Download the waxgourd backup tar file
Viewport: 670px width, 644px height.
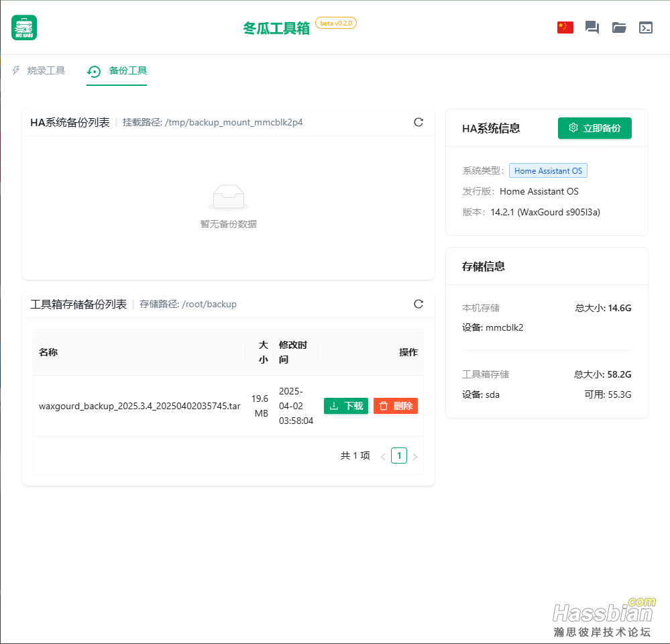[x=345, y=406]
